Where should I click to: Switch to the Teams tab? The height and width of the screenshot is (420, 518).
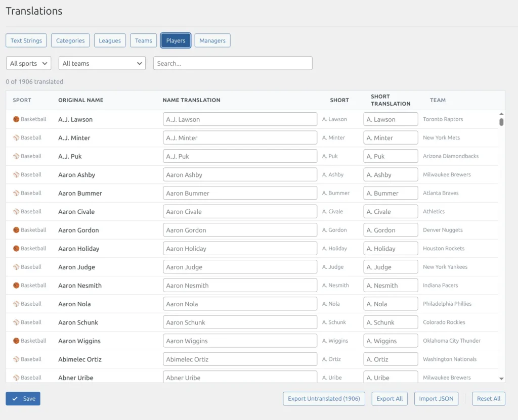143,40
